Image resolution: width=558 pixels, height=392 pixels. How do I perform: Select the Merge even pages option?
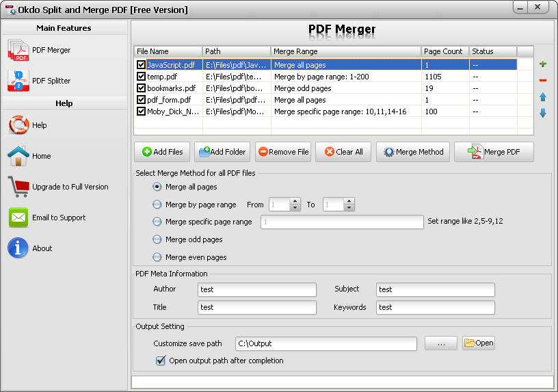click(x=157, y=257)
